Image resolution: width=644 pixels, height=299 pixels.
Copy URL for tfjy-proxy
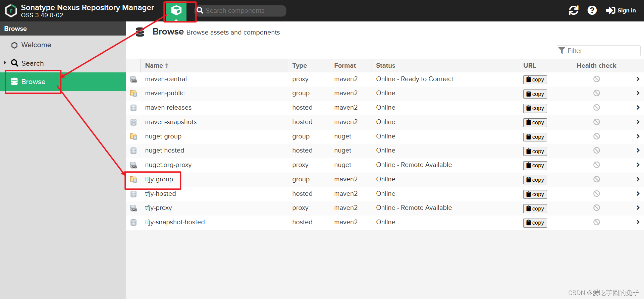tap(535, 208)
